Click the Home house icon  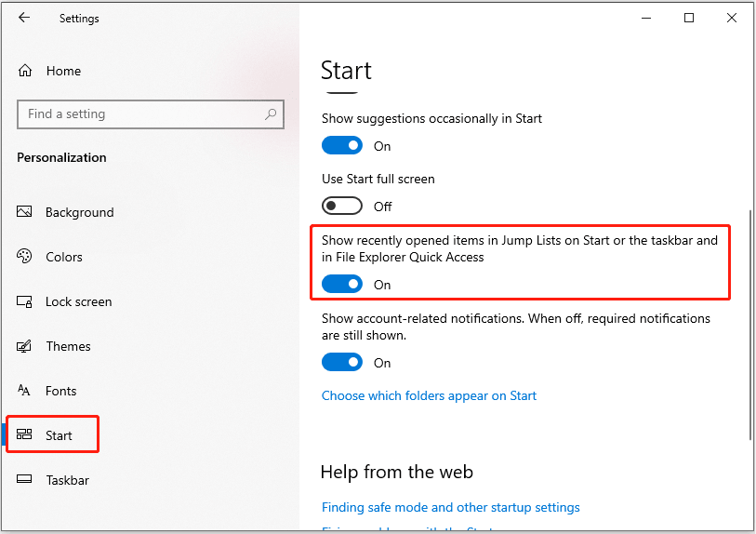point(25,71)
